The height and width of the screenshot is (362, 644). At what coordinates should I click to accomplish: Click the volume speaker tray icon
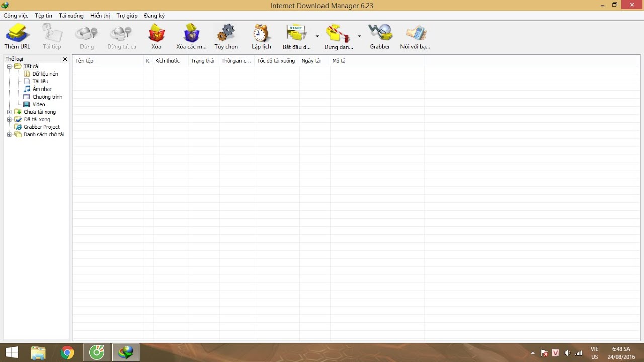tap(567, 353)
